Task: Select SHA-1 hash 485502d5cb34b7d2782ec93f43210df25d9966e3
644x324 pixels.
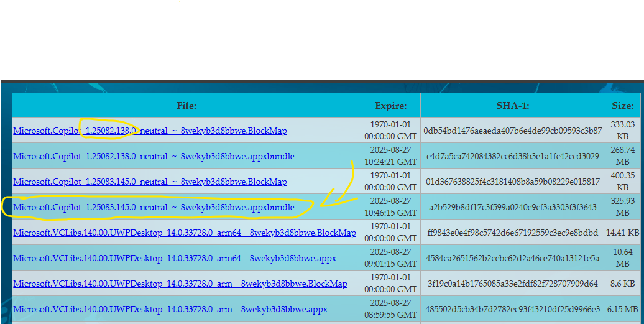Action: point(513,309)
